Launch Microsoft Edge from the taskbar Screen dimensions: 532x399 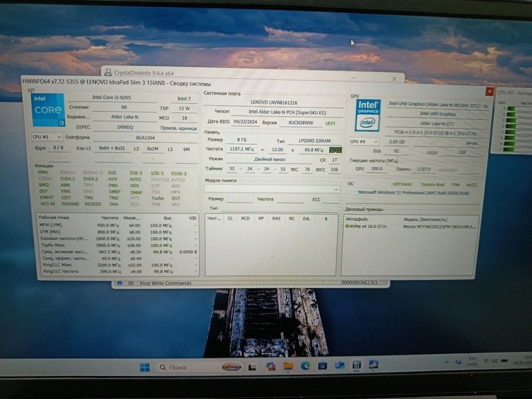(305, 366)
